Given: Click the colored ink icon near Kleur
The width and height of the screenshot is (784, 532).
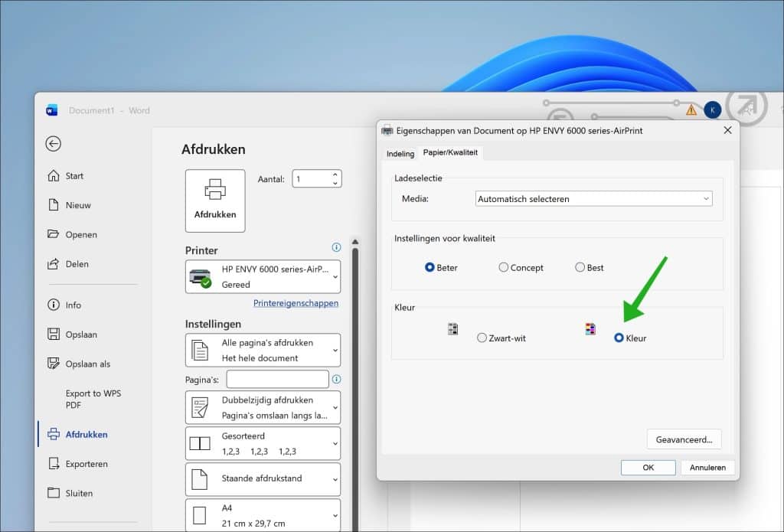Looking at the screenshot, I should [590, 329].
